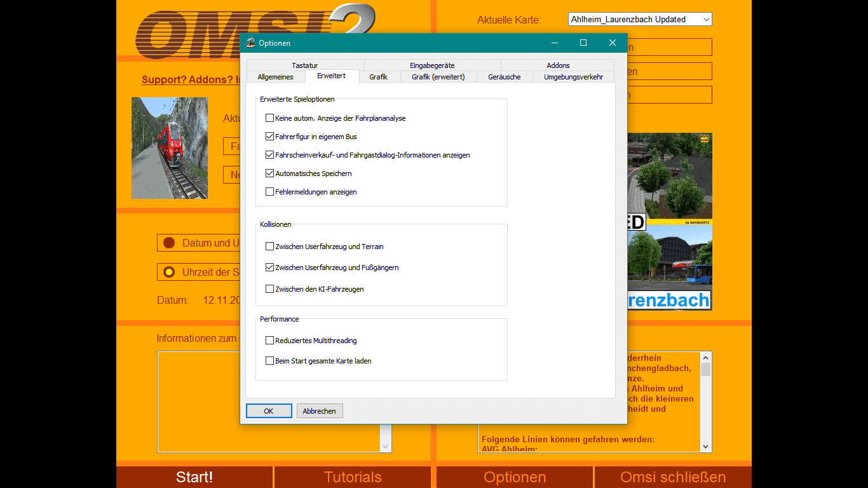Click the red train thumbnail image
868x488 pixels.
coord(170,148)
